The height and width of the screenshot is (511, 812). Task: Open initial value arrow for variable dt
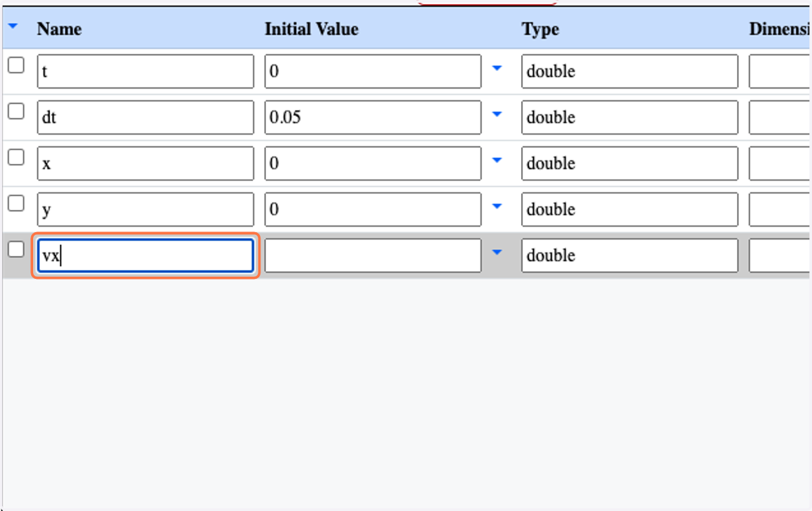click(x=497, y=114)
